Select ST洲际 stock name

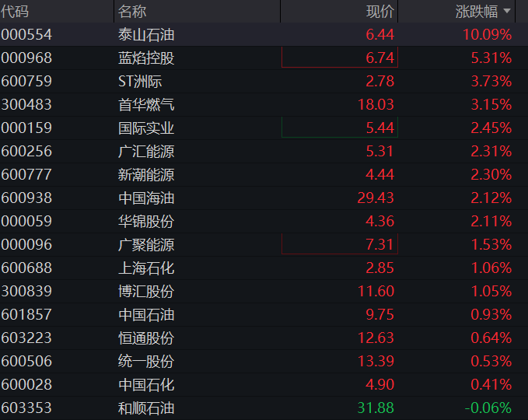tap(140, 81)
